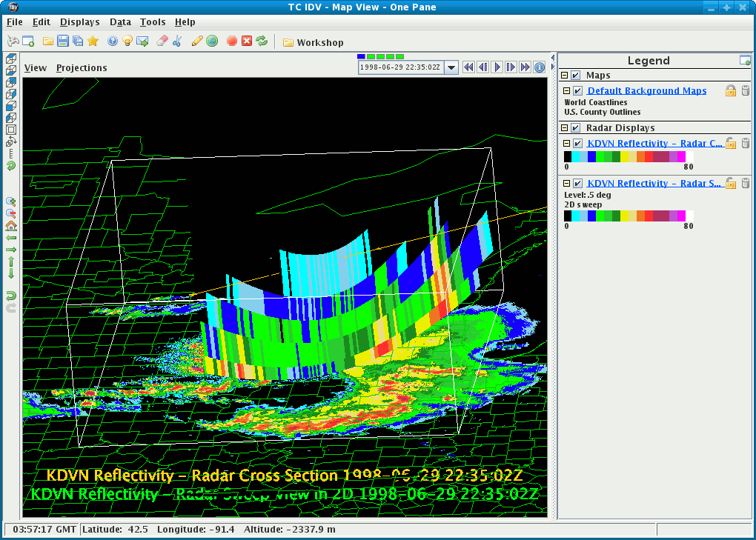Reset view with the home icon
Image resolution: width=756 pixels, height=540 pixels.
click(11, 226)
